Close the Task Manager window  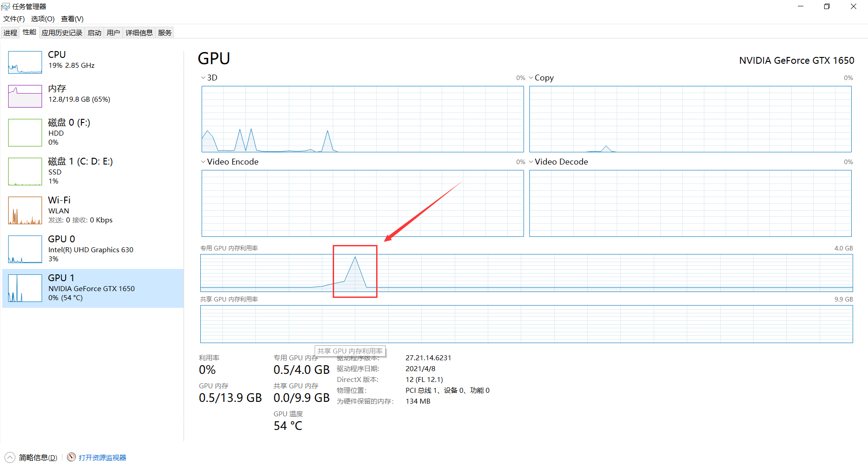coord(854,6)
